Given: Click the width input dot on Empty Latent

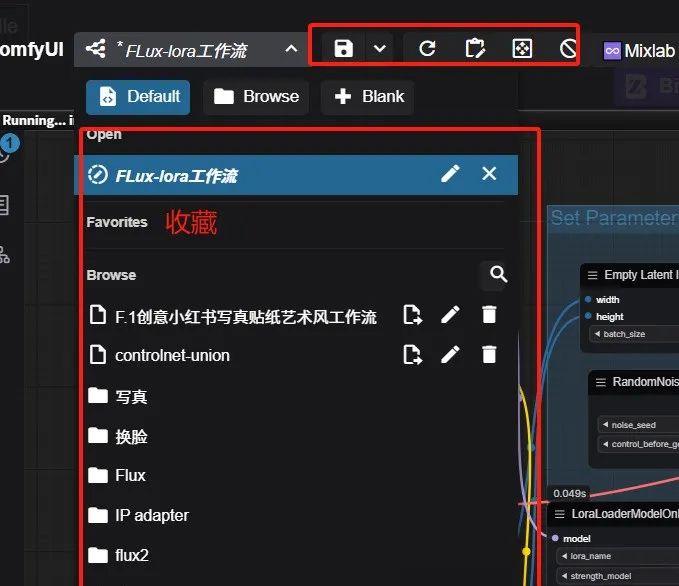Looking at the screenshot, I should [588, 299].
